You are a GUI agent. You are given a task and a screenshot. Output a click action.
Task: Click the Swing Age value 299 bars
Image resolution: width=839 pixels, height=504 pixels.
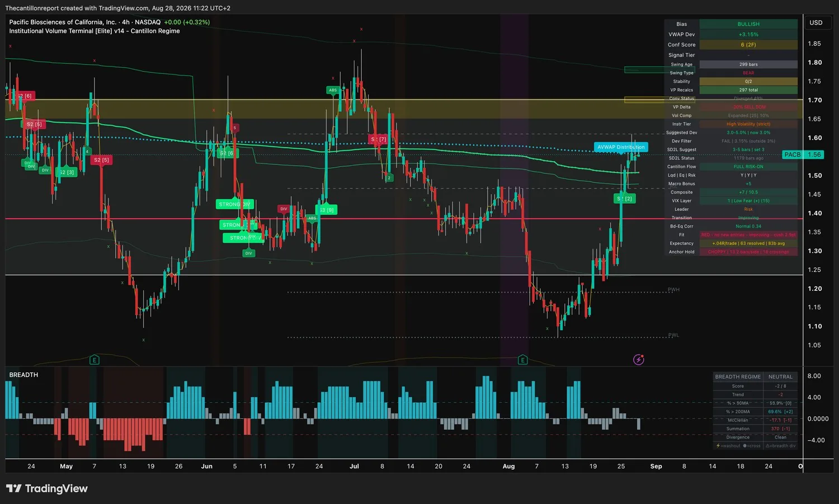pyautogui.click(x=748, y=64)
